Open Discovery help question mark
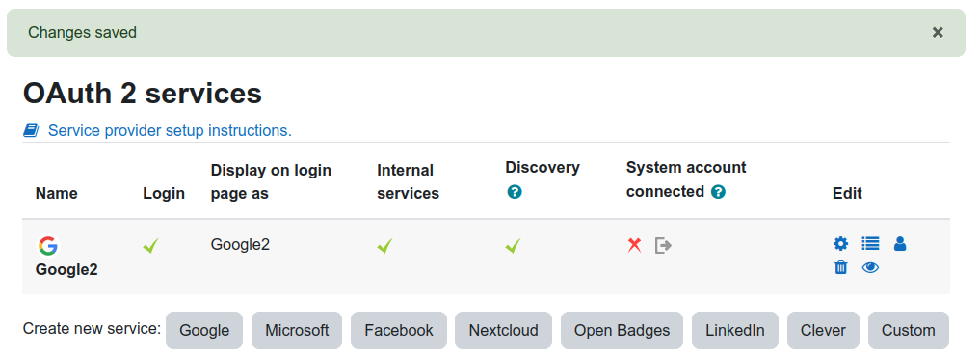Screen dimensions: 980x357 point(514,192)
